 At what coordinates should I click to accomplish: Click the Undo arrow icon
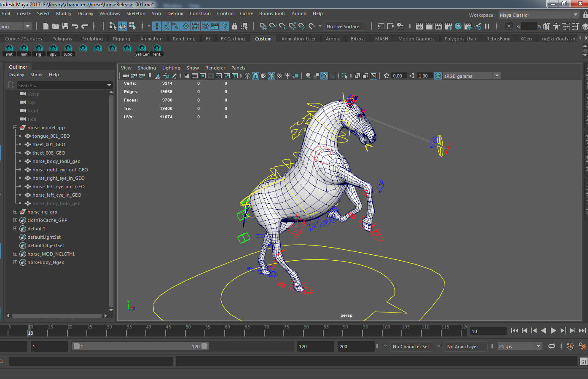pos(75,26)
